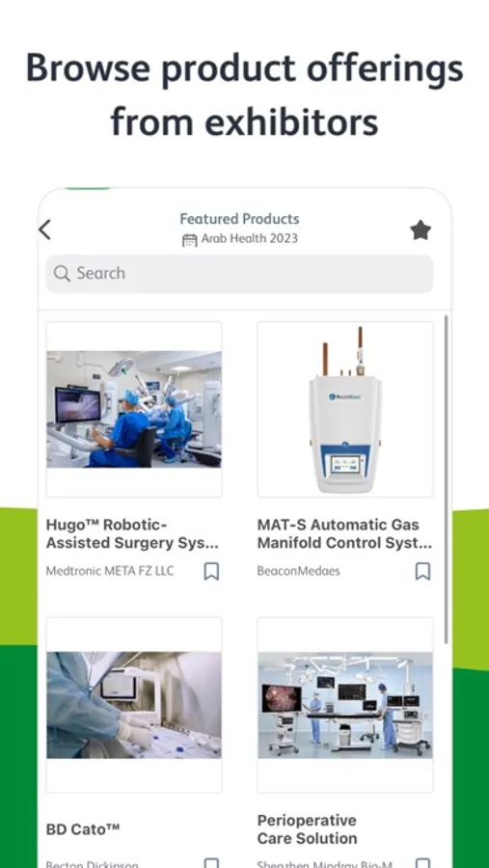Bookmark the MAT-S Automatic Gas Manifold product
Viewport: 489px width, 868px height.
pyautogui.click(x=422, y=571)
